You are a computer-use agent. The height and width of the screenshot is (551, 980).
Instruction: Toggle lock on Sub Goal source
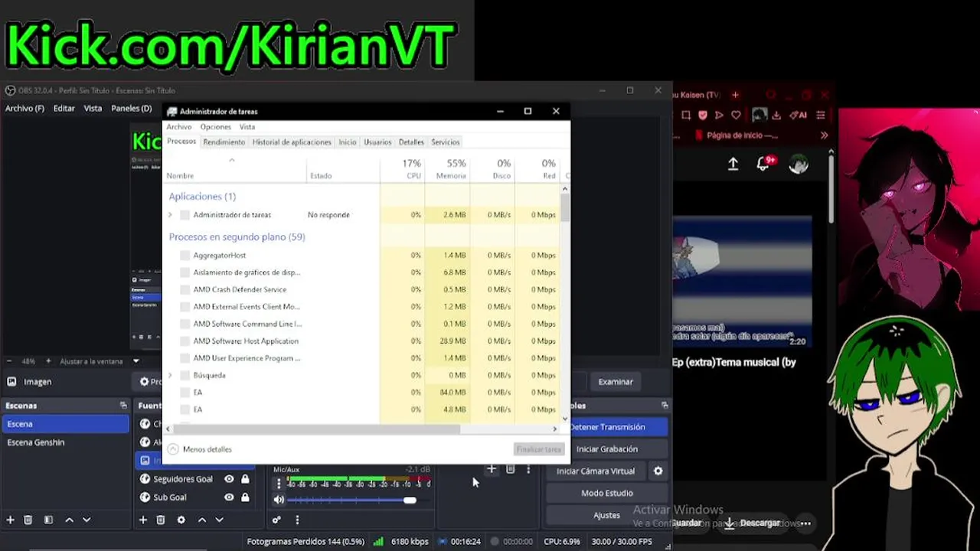245,497
